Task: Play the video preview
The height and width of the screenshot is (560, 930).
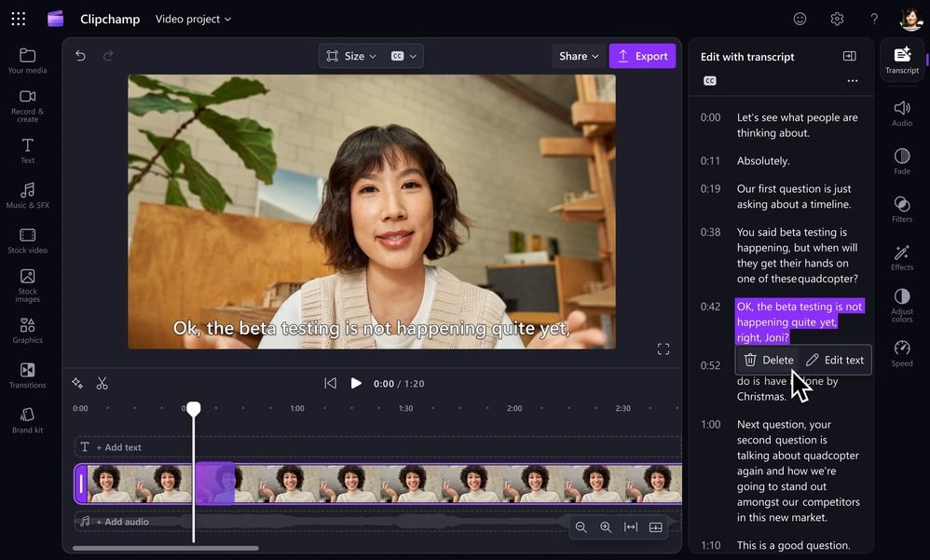Action: 355,383
